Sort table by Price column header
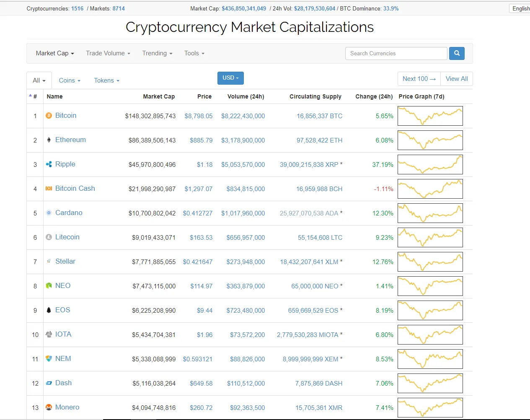This screenshot has height=420, width=530. click(204, 96)
